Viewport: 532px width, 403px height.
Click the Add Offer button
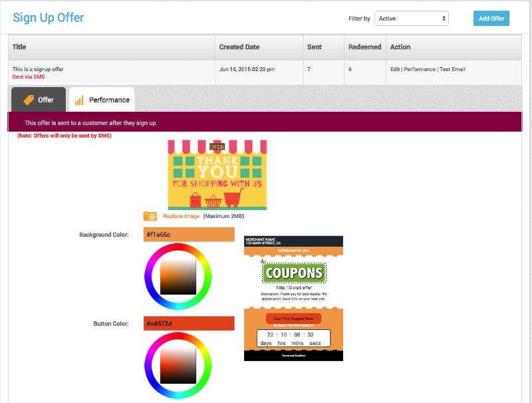491,19
